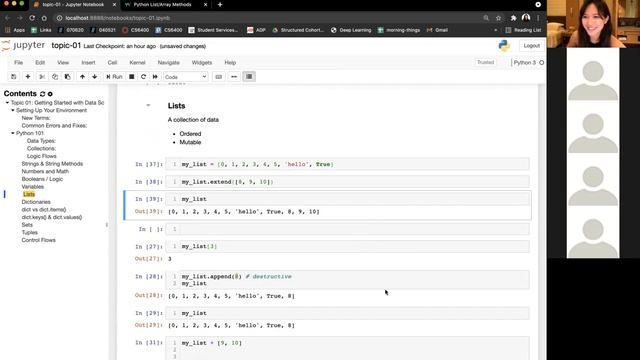Viewport: 640px width, 360px height.
Task: Open the Cell menu
Action: coord(112,62)
